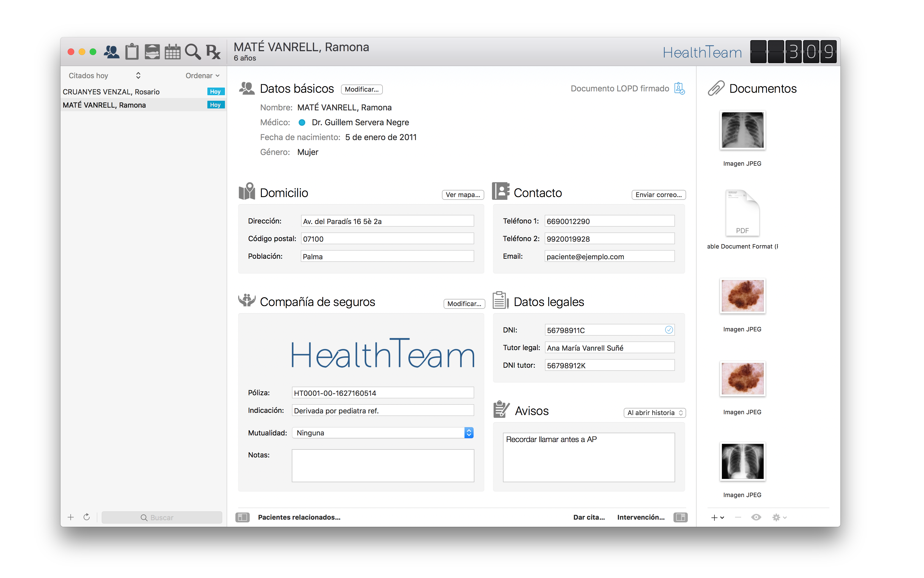
Task: Open the inbox tray toolbar icon
Action: click(152, 52)
